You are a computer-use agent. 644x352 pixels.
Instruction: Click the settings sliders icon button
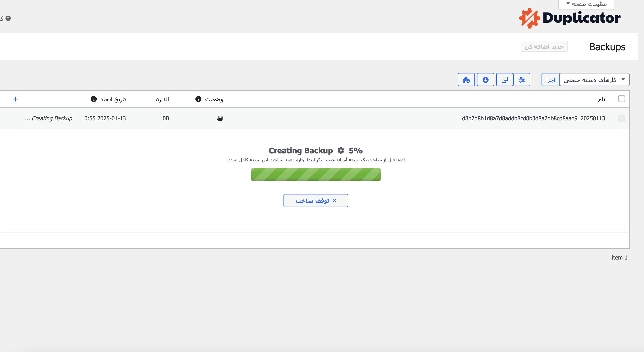pos(521,80)
